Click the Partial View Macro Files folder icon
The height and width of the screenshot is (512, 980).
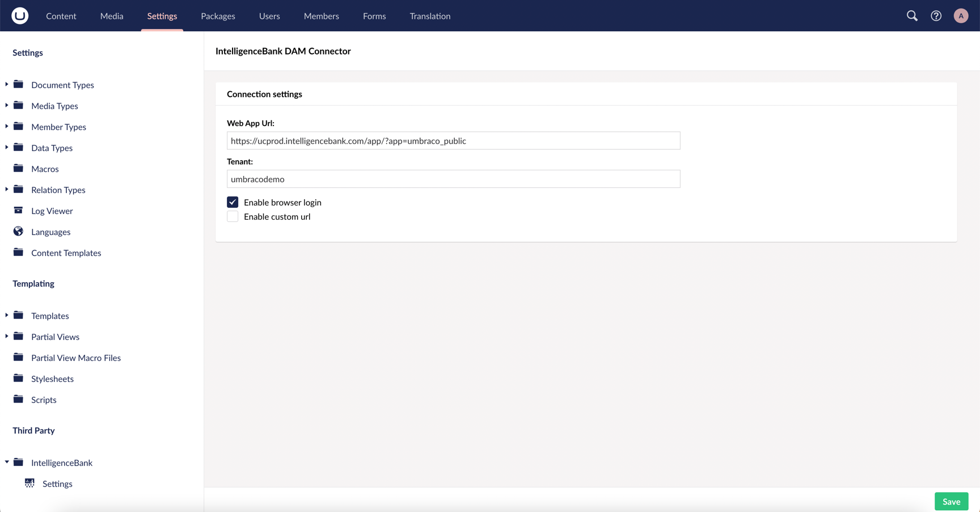(18, 358)
